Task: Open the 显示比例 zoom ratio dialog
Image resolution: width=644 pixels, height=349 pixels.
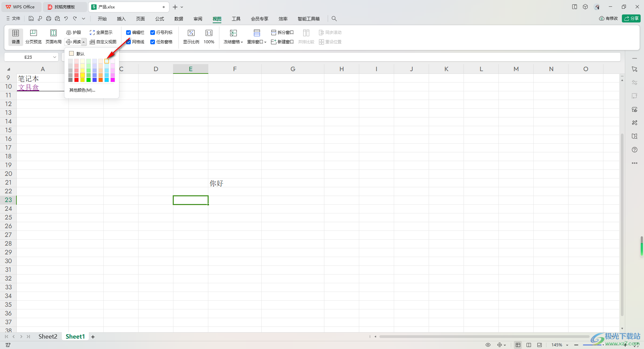Action: pos(191,37)
